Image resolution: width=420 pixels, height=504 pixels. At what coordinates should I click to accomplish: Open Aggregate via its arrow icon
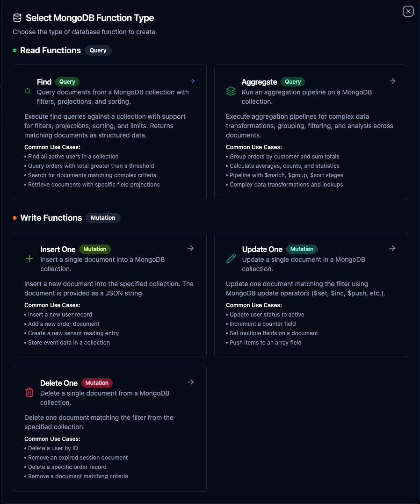click(x=392, y=81)
